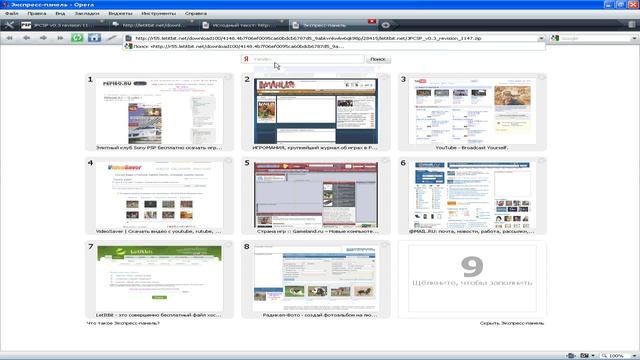This screenshot has width=640, height=360.
Task: Remove Speed Dial 6 with its corner X
Action: coord(541,161)
